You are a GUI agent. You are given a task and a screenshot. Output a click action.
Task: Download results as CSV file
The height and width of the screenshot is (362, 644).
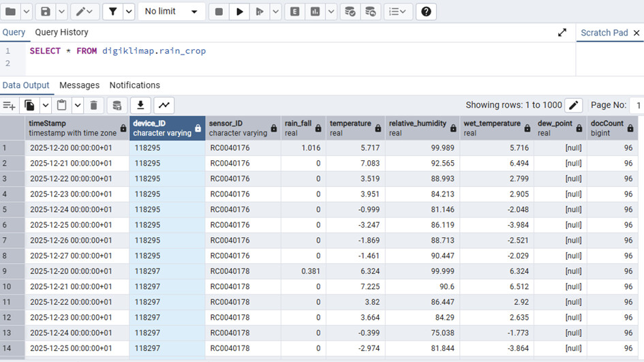pos(140,105)
